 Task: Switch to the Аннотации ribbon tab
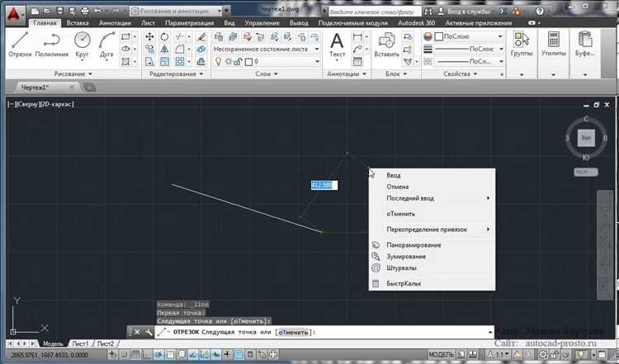click(115, 23)
